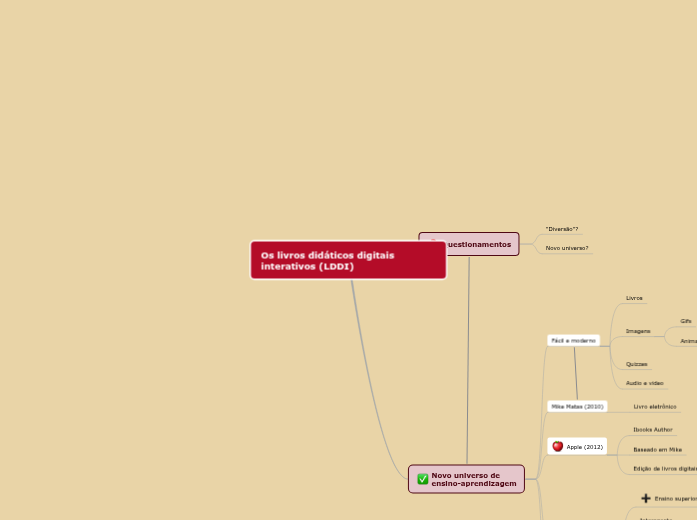Click the Baseado em Mike subtopic

657,449
